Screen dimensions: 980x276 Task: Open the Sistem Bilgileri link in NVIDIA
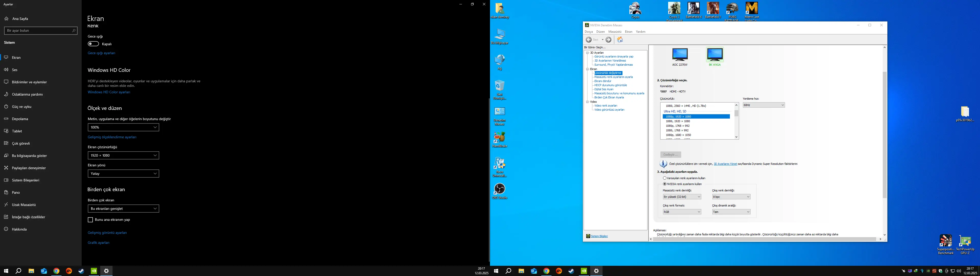[599, 236]
